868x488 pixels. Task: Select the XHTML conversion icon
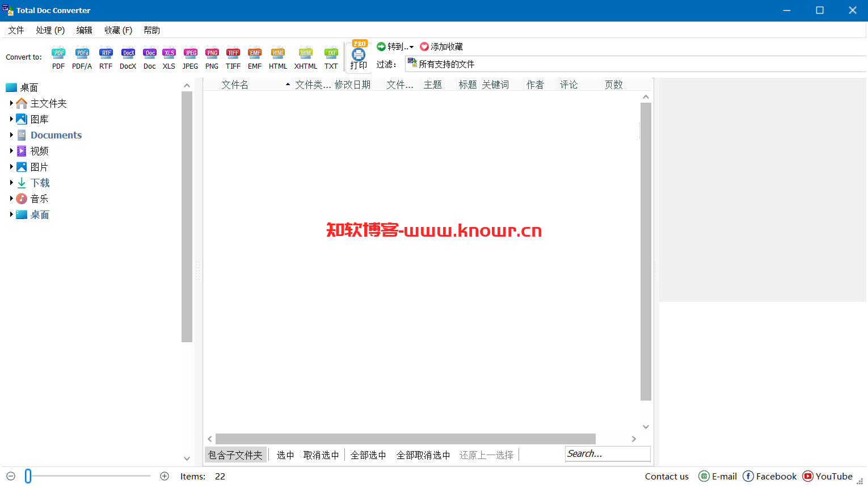[x=306, y=58]
